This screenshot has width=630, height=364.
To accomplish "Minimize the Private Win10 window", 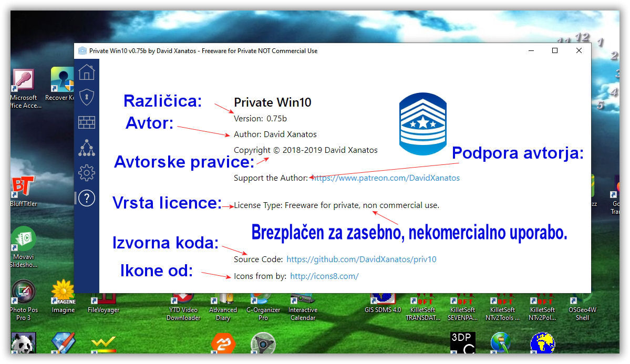I will click(531, 50).
